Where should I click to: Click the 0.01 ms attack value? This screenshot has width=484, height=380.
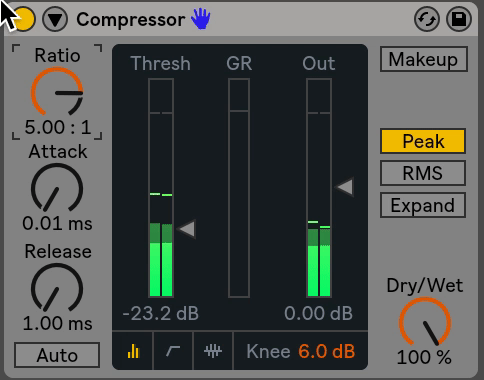(x=57, y=223)
